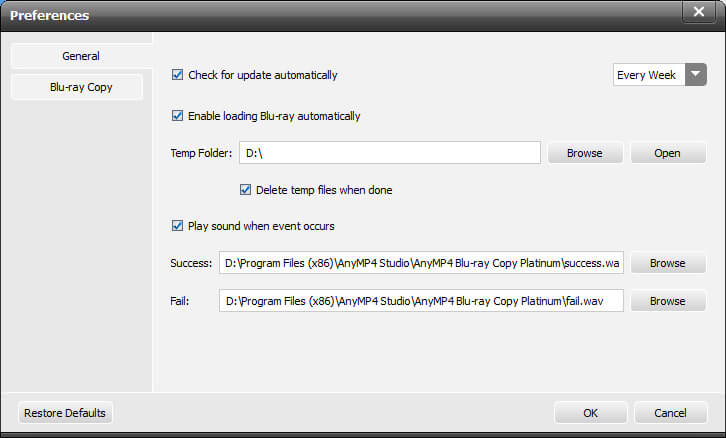Image resolution: width=726 pixels, height=438 pixels.
Task: Confirm settings with OK
Action: 591,413
